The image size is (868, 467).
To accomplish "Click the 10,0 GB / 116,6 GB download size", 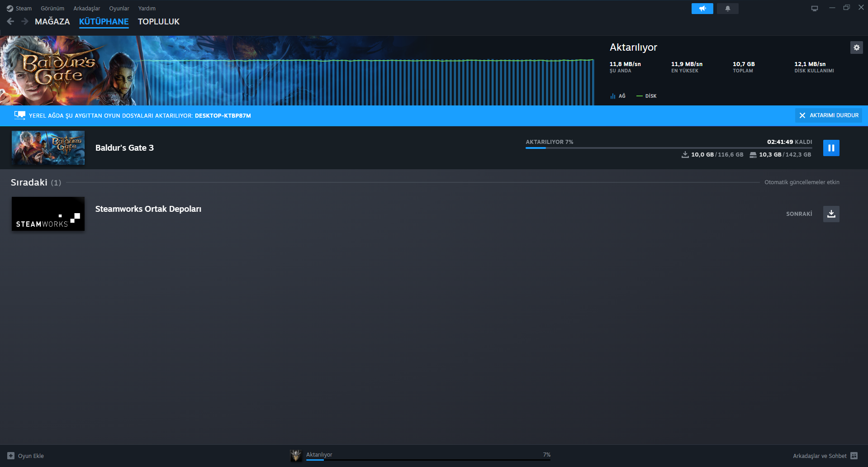I will pyautogui.click(x=717, y=155).
